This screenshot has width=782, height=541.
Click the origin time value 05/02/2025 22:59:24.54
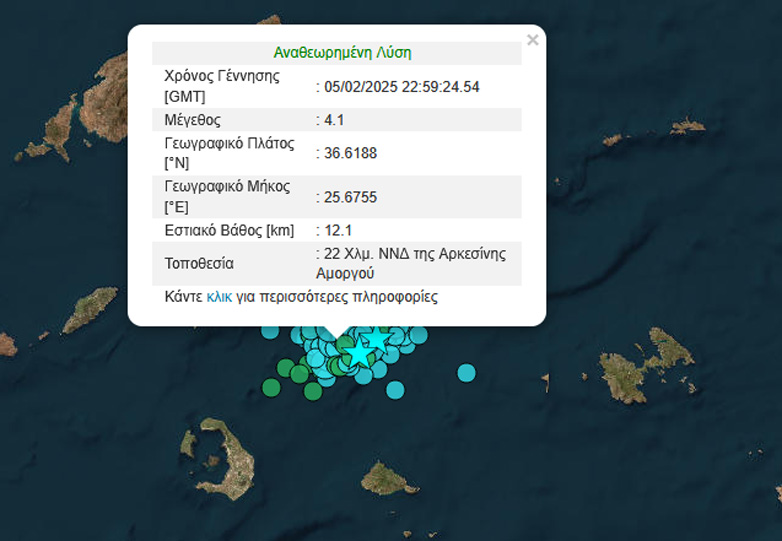[400, 87]
